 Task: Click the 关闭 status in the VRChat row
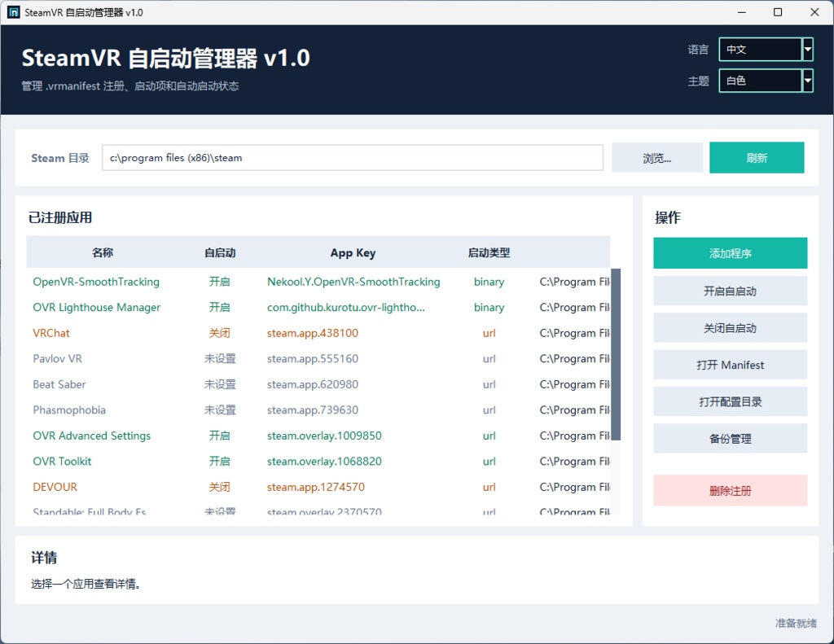pos(220,333)
